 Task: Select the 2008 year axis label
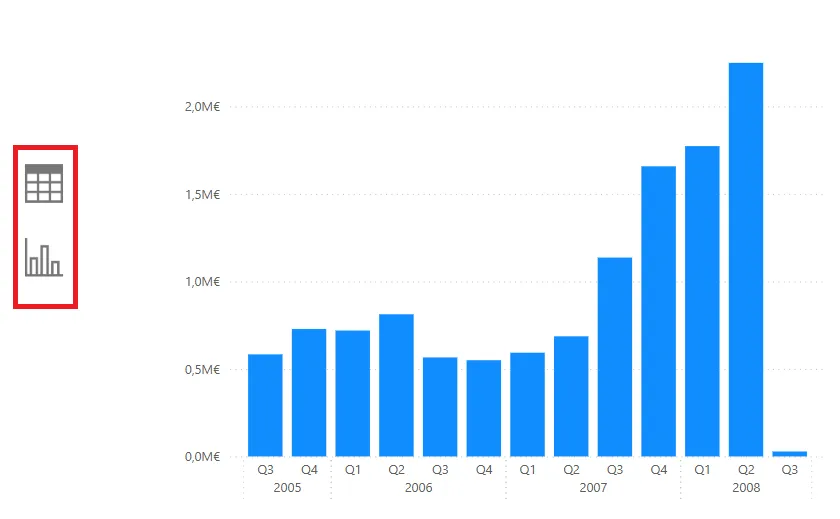746,488
